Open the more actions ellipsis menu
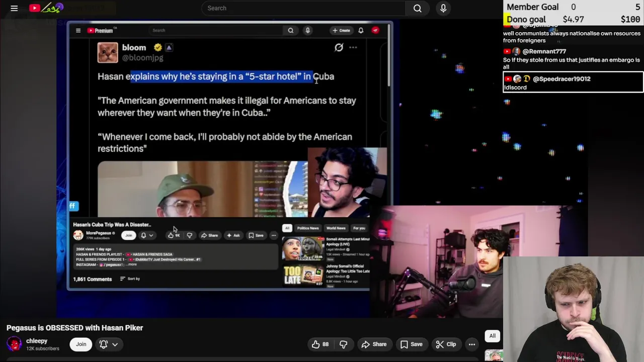 coord(472,344)
